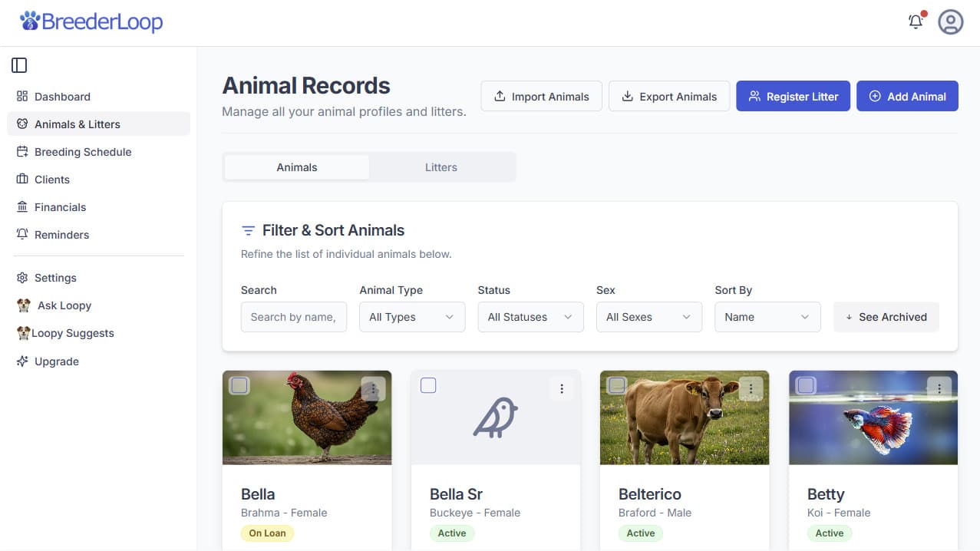Open the Reminders bell icon
The image size is (980, 551).
(x=22, y=234)
